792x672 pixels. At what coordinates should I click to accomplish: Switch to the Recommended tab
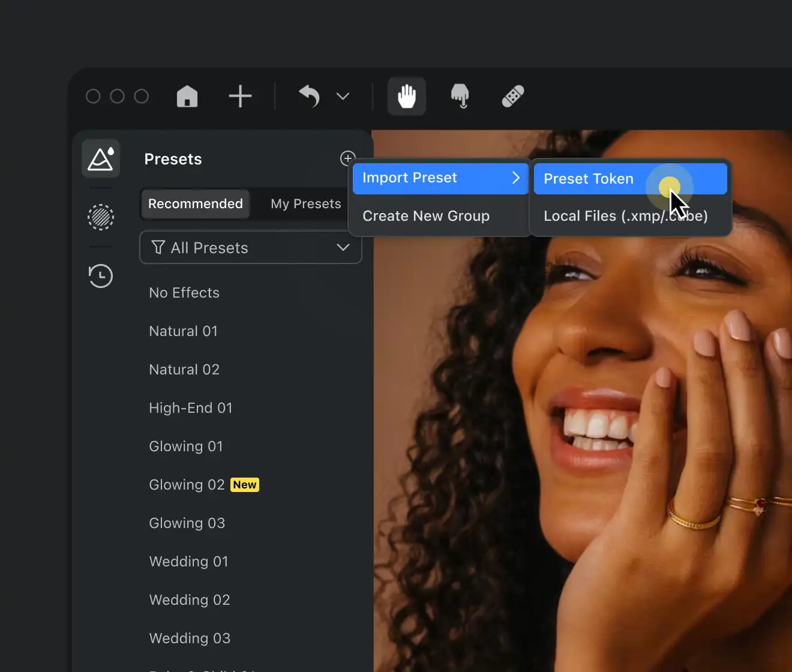coord(194,203)
